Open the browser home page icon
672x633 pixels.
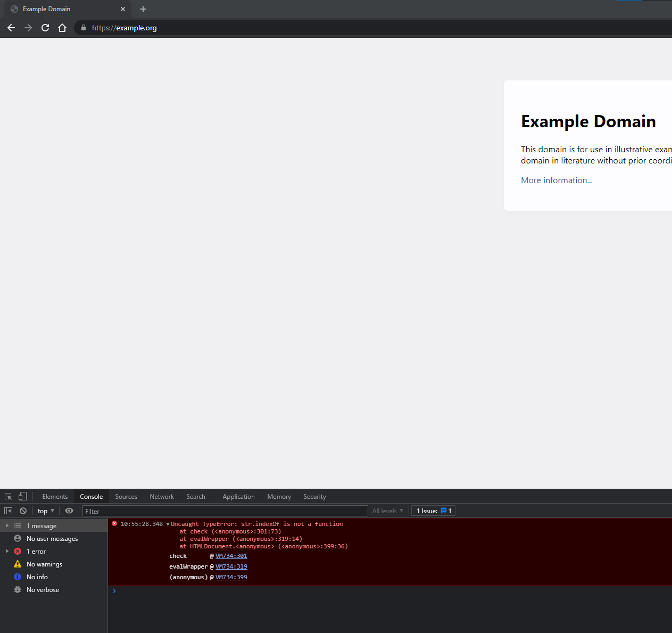62,28
